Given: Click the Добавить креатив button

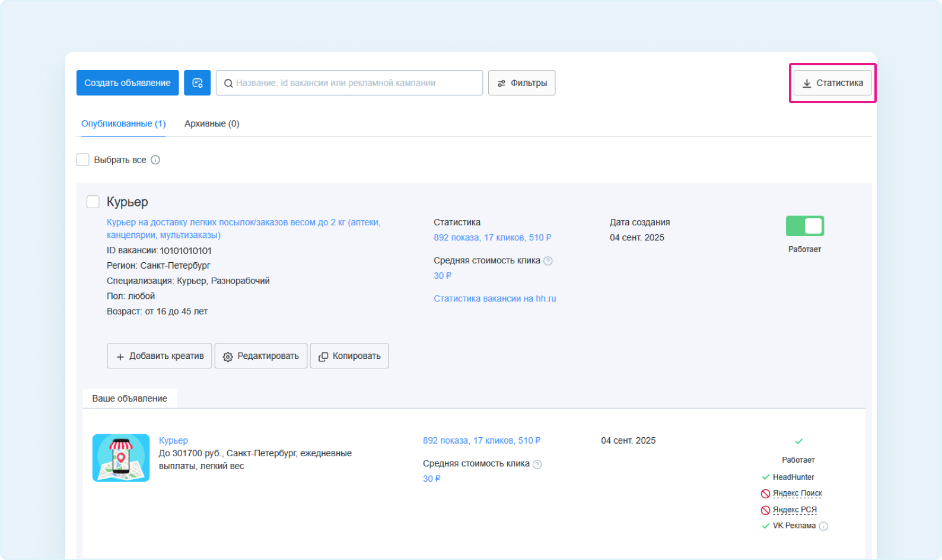Looking at the screenshot, I should point(159,356).
